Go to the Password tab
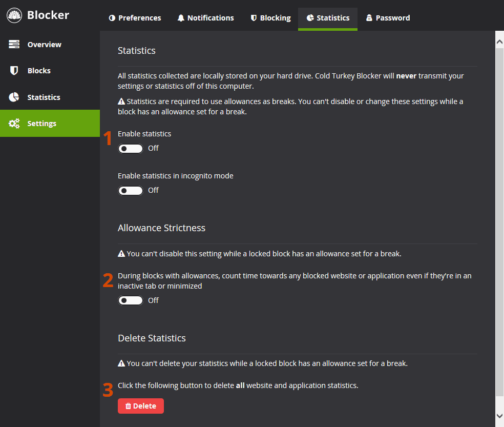This screenshot has width=504, height=427. 388,18
